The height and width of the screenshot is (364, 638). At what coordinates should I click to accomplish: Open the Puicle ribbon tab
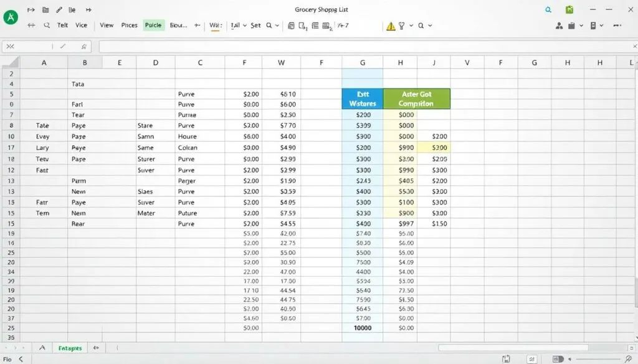pyautogui.click(x=153, y=25)
